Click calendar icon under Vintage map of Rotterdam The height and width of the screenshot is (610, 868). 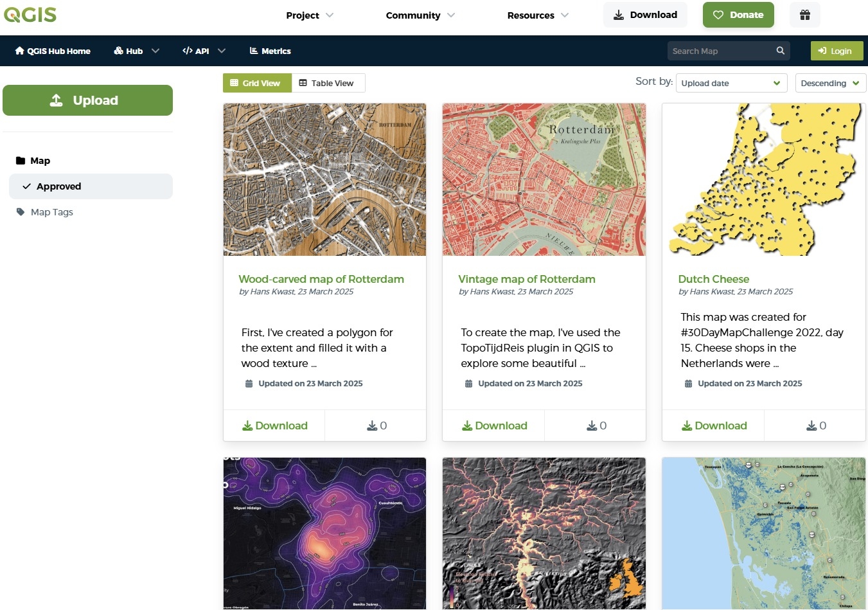(468, 384)
